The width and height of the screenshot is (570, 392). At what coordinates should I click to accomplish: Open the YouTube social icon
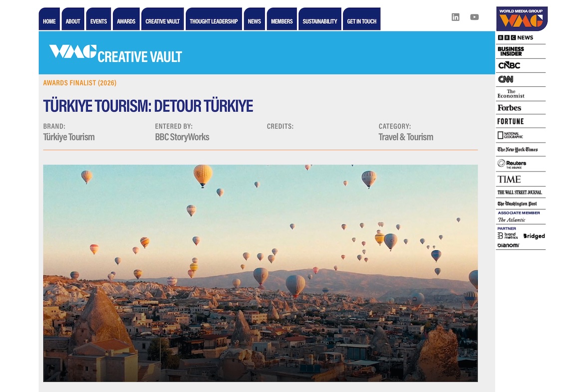pyautogui.click(x=474, y=17)
